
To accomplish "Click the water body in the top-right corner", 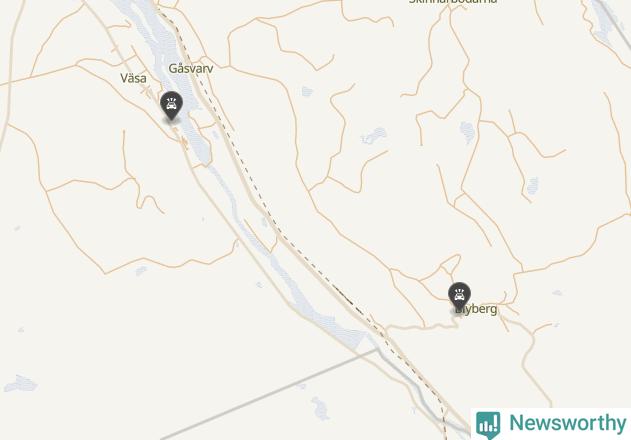I will pyautogui.click(x=603, y=20).
